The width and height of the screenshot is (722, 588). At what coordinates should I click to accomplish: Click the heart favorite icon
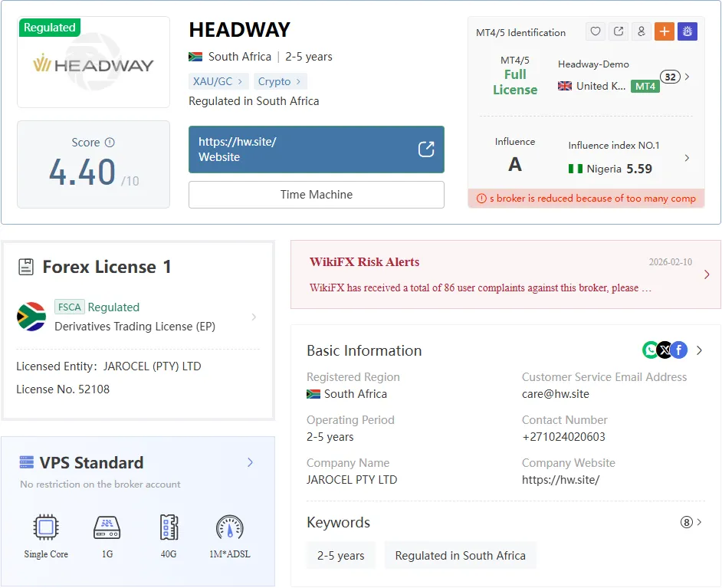point(596,31)
